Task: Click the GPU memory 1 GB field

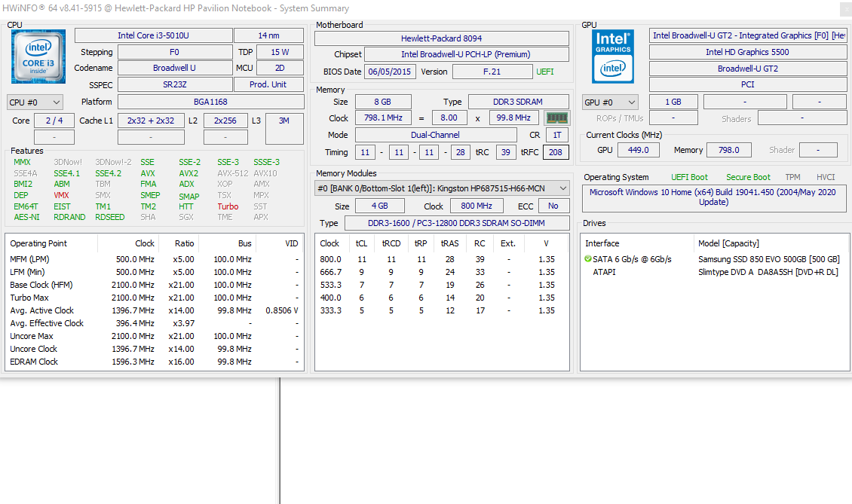Action: point(673,102)
